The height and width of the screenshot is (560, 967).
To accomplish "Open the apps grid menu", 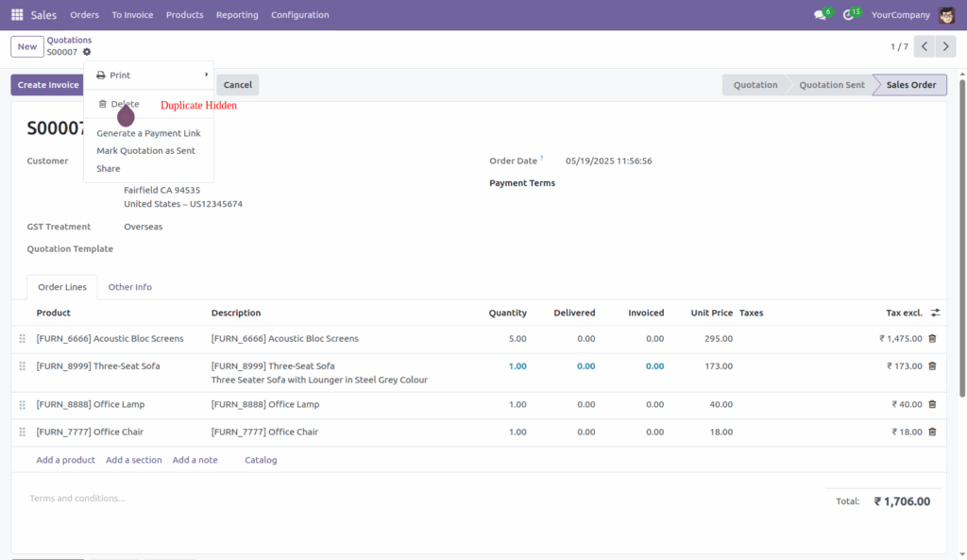I will [16, 14].
